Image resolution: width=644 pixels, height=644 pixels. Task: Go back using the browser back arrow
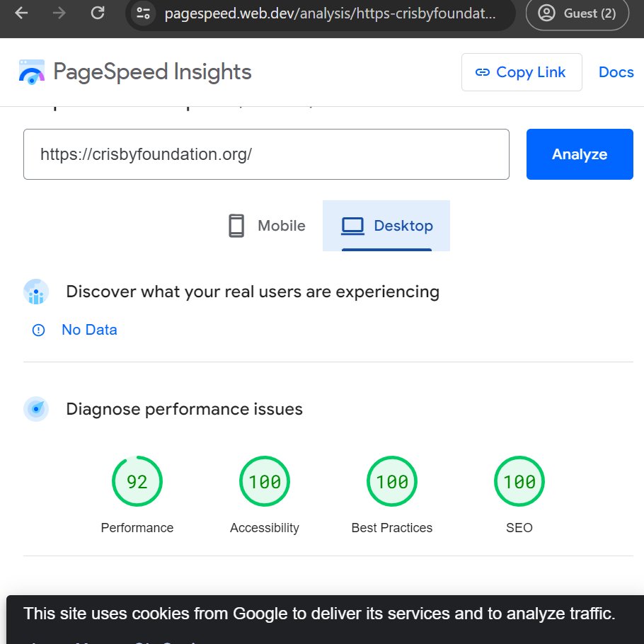pos(21,13)
